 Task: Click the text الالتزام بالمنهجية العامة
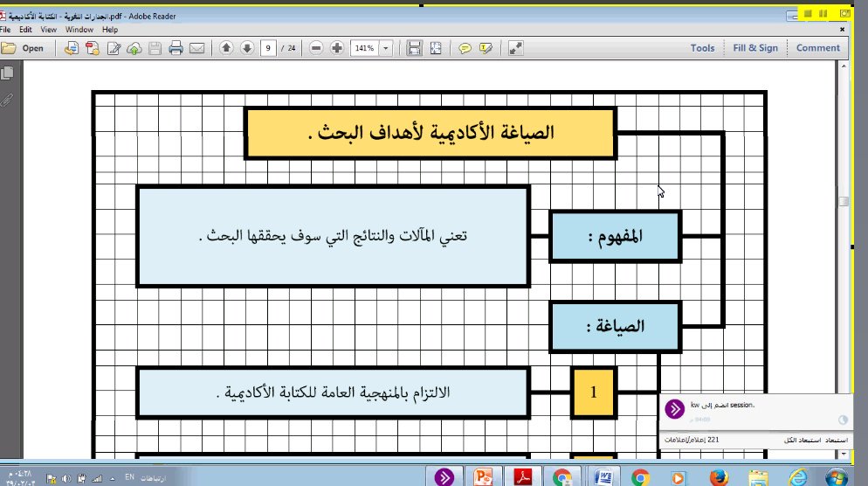[x=334, y=392]
